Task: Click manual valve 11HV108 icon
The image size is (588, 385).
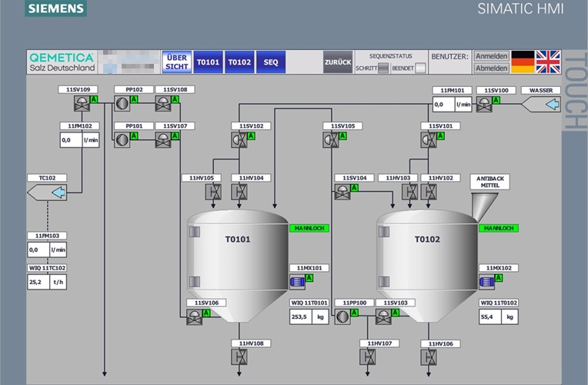Action: tap(239, 357)
